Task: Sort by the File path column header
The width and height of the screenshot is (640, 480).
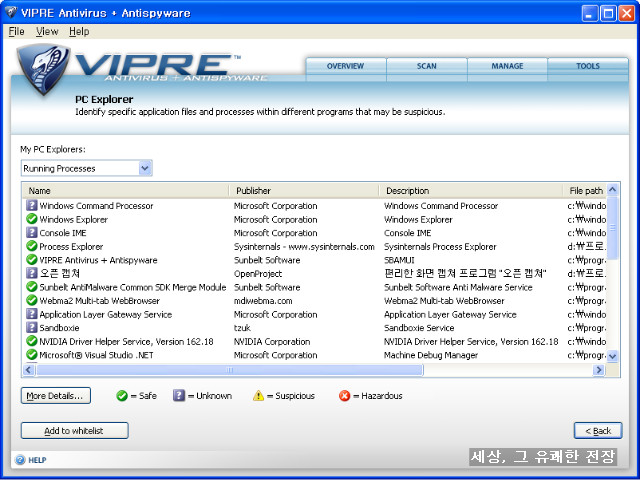Action: coord(586,191)
